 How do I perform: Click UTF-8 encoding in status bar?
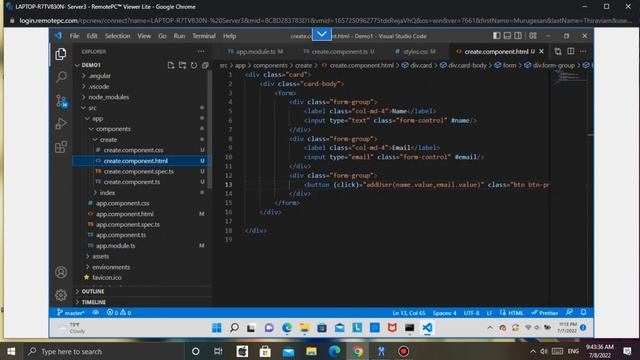pos(471,313)
